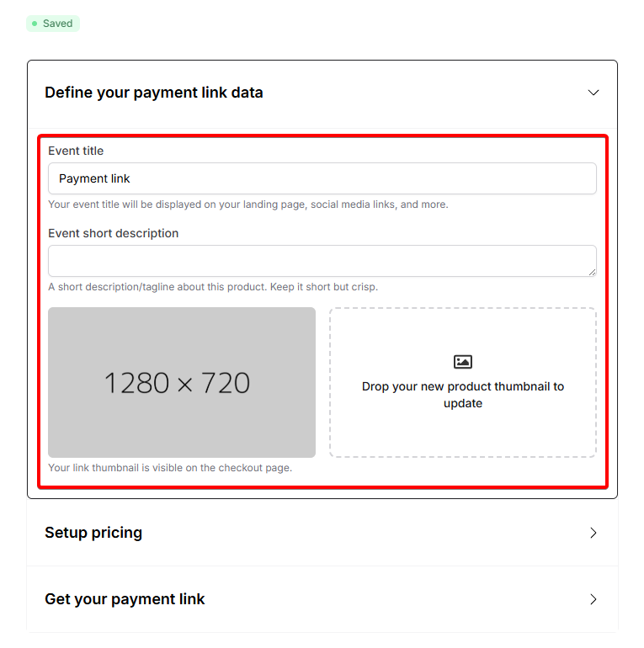Click the green dot in the Saved badge
This screenshot has width=644, height=648.
[x=35, y=24]
